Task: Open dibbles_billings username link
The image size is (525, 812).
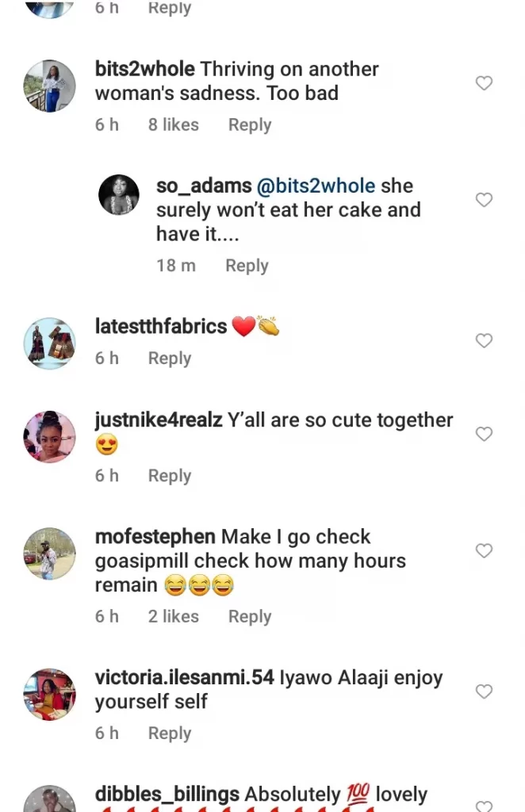Action: 167,795
